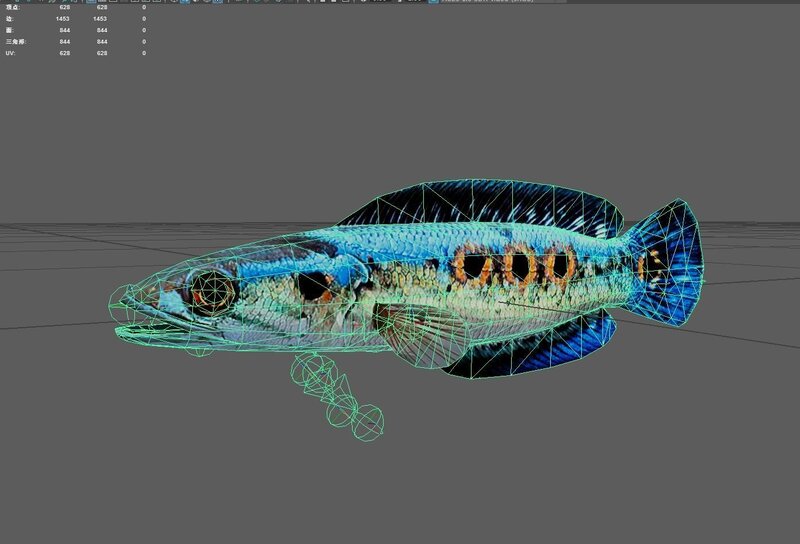Image resolution: width=800 pixels, height=544 pixels.
Task: Select the ventral blue fin under the tail
Action: (520, 350)
